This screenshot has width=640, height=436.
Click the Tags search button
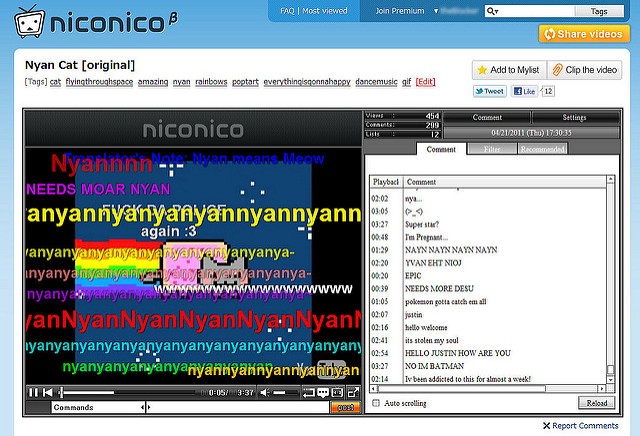click(599, 11)
